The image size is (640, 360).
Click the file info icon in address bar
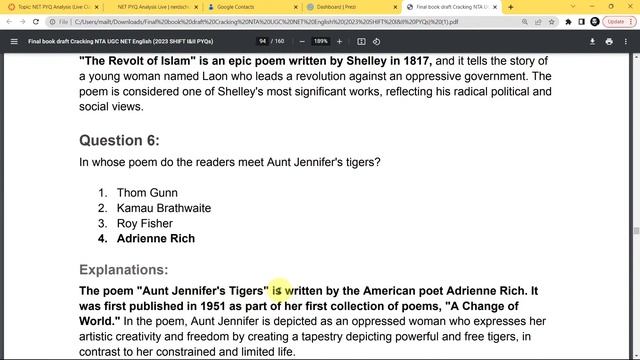coord(52,22)
